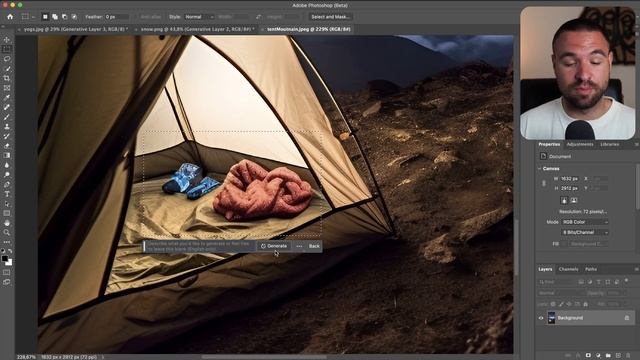Select the Eraser tool
The image size is (640, 360).
tap(7, 146)
